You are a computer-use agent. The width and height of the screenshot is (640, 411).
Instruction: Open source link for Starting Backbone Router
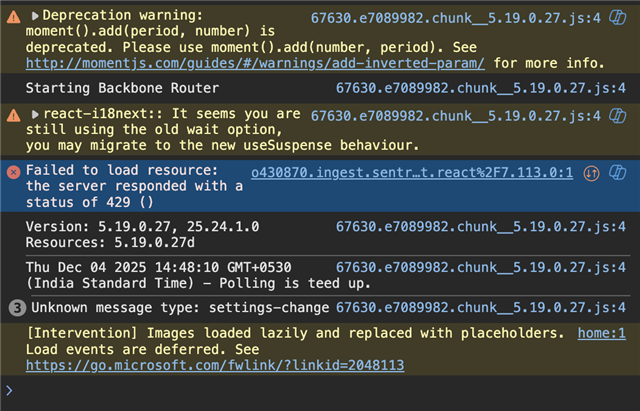tap(481, 88)
